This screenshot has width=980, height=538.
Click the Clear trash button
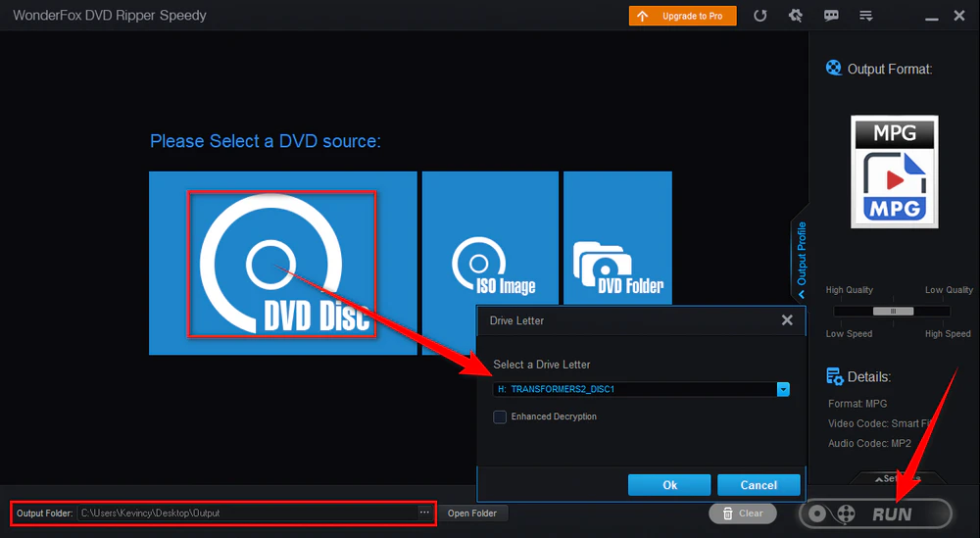click(x=743, y=514)
